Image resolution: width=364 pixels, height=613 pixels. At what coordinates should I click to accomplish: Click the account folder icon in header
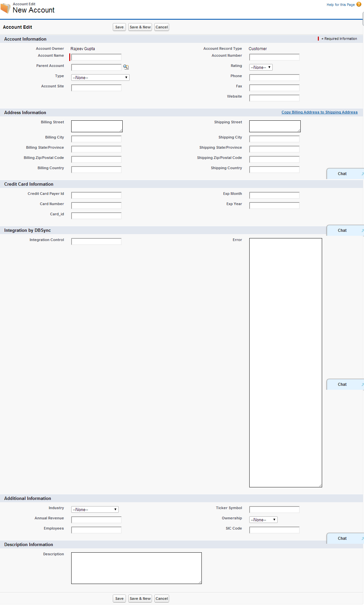pos(6,8)
